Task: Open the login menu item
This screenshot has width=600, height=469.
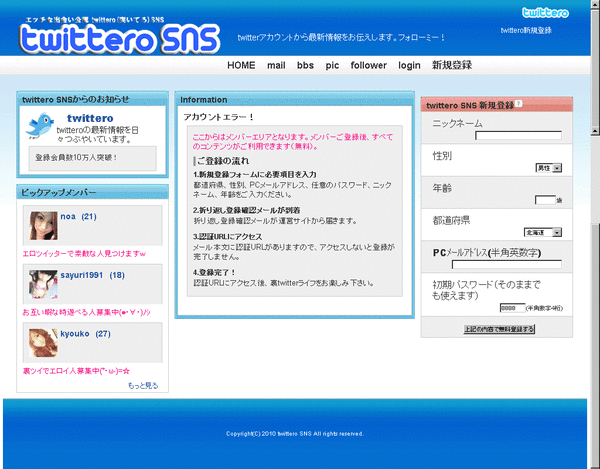Action: tap(409, 65)
